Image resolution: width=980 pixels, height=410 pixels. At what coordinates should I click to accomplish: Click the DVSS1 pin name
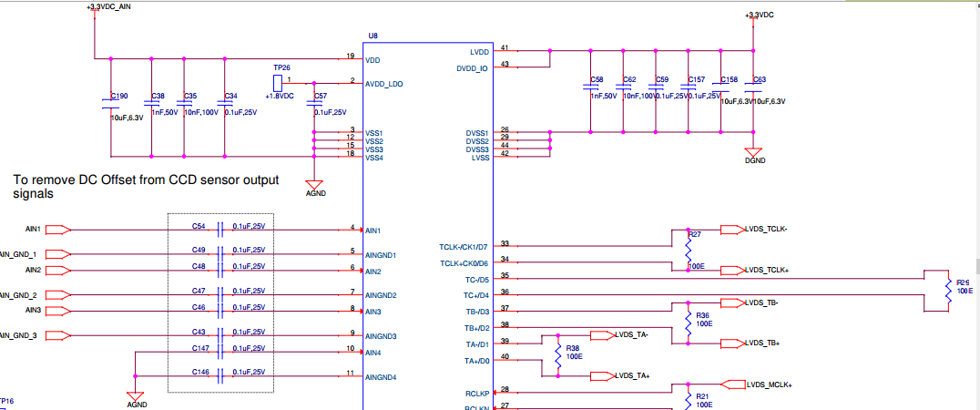coord(479,134)
